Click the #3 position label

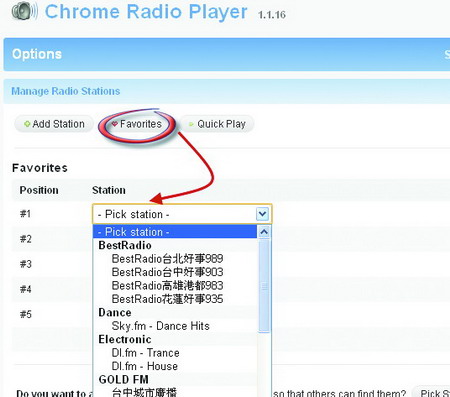click(x=25, y=264)
